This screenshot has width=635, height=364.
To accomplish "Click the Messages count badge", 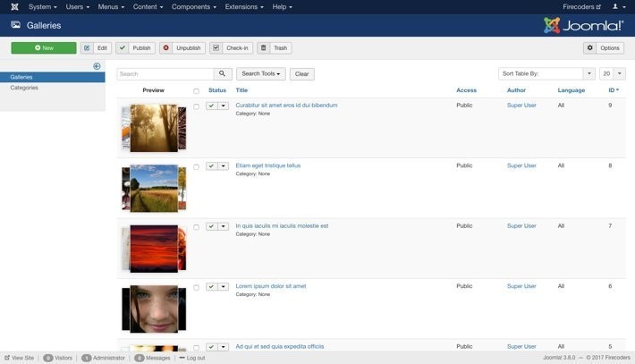I will click(x=140, y=358).
